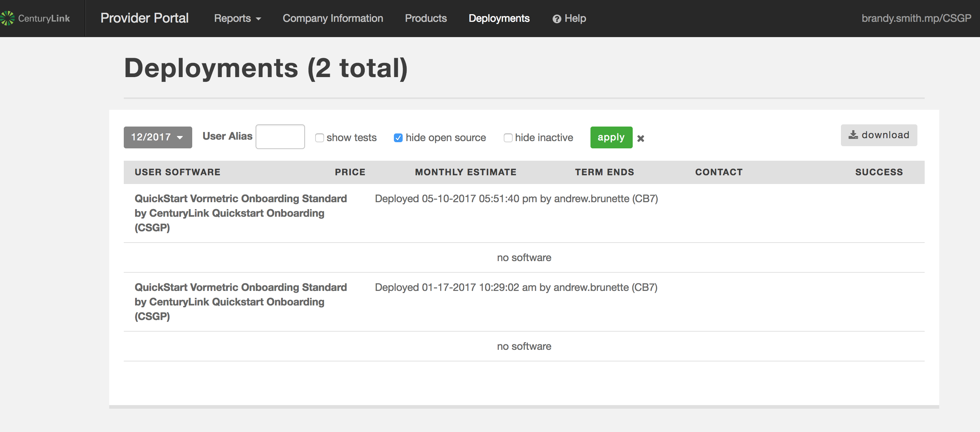Viewport: 980px width, 432px height.
Task: Open Company Information page
Action: (332, 18)
